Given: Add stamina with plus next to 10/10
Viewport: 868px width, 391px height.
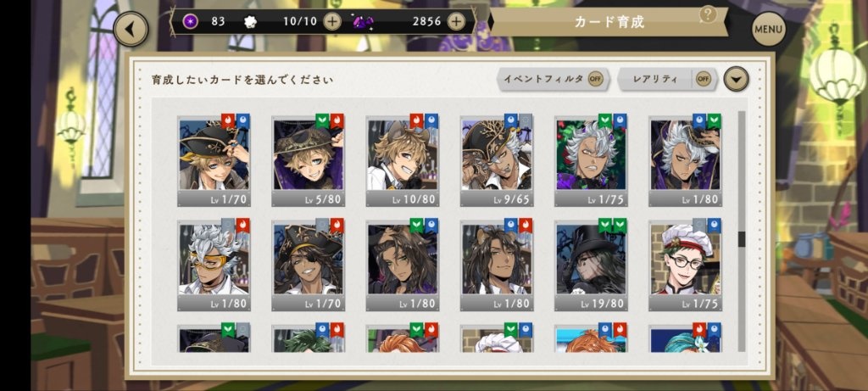Looking at the screenshot, I should click(332, 21).
